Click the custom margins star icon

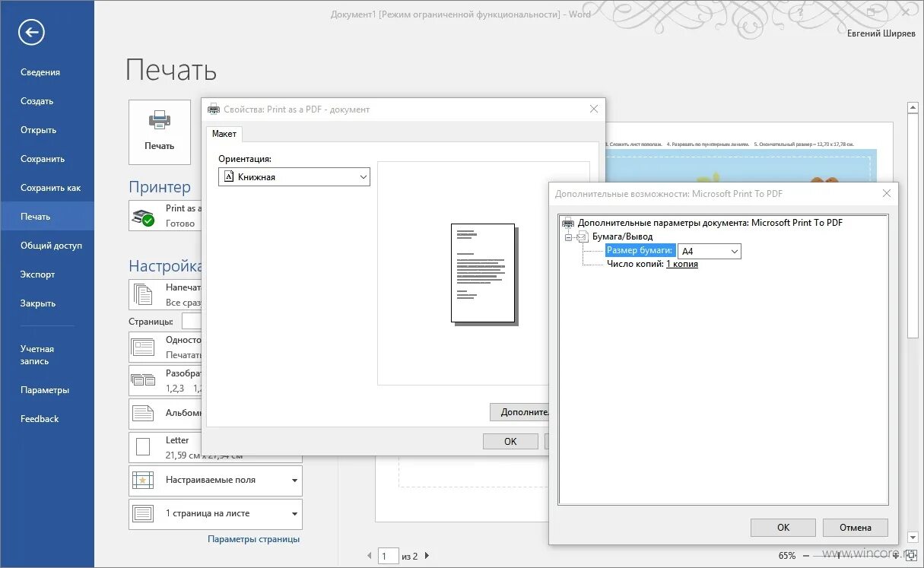143,481
